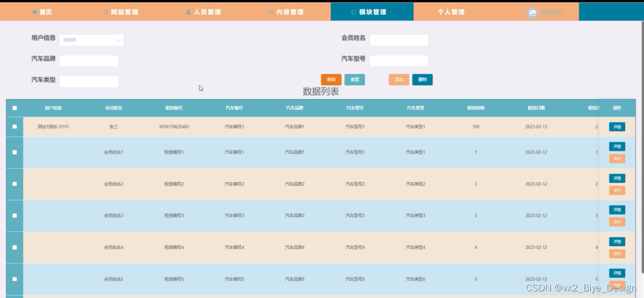Screen dimensions: 644x298
Task: Select the 租赁编号5 cell
Action: point(174,279)
